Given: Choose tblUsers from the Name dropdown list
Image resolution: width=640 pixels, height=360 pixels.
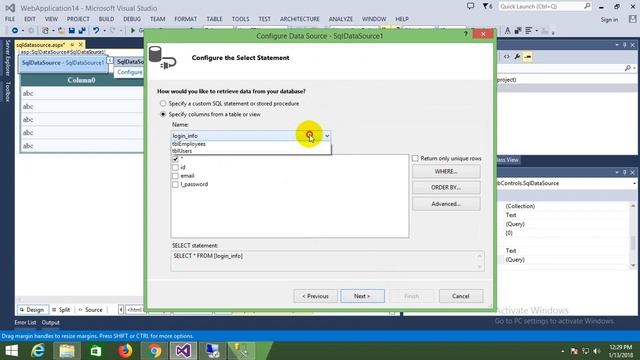Looking at the screenshot, I should (x=251, y=151).
